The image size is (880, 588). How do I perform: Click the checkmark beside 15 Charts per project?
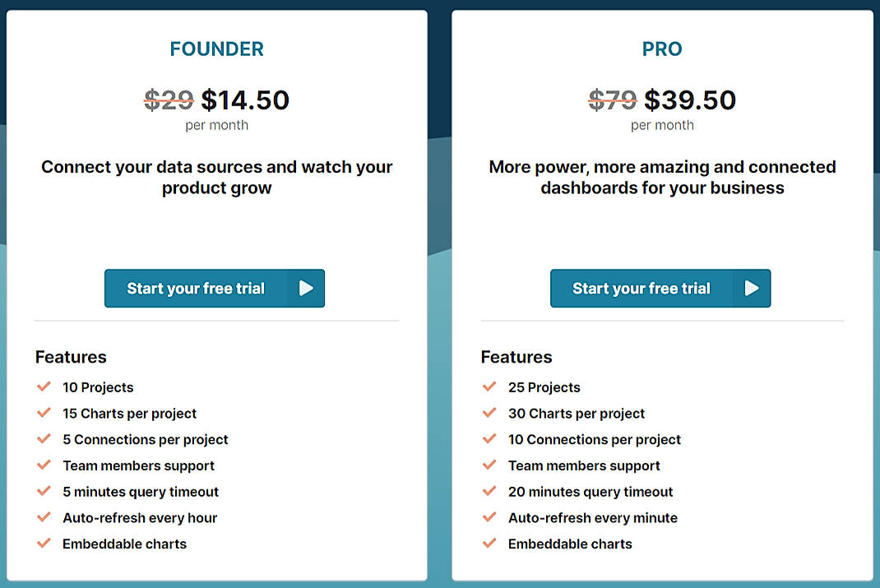(44, 413)
